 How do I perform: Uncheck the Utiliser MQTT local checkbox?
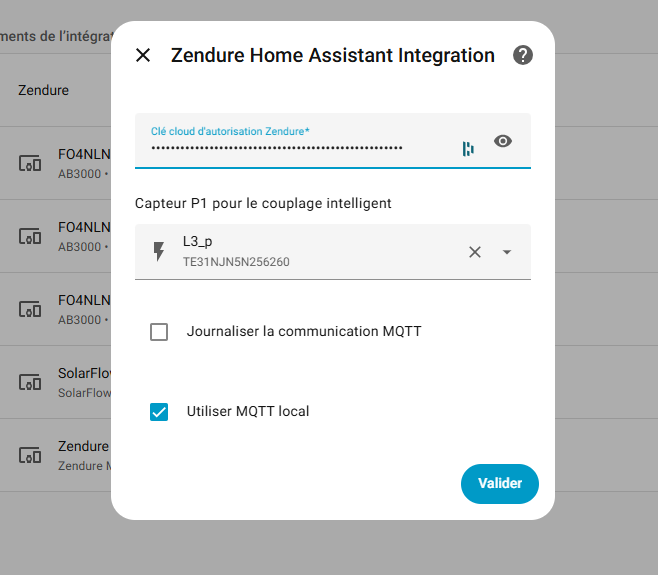click(x=159, y=412)
